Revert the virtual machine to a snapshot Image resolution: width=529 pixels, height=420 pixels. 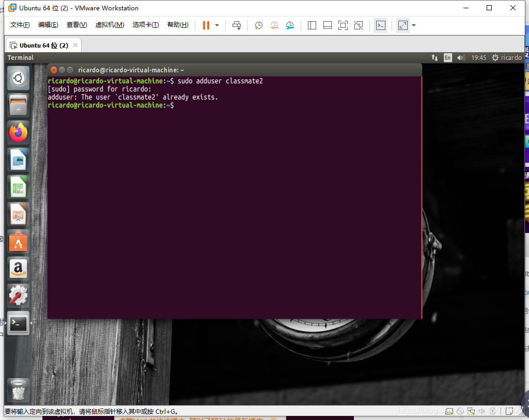coord(274,25)
